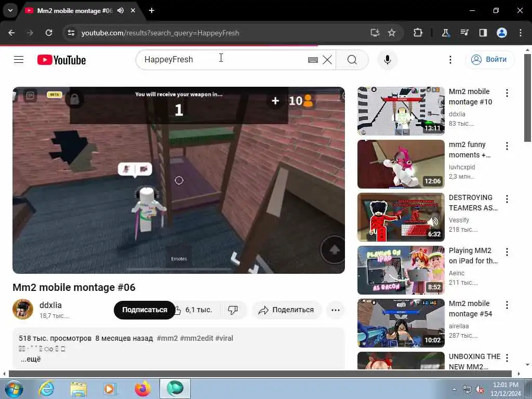The image size is (532, 399).
Task: Click the main video player
Action: pos(179,180)
